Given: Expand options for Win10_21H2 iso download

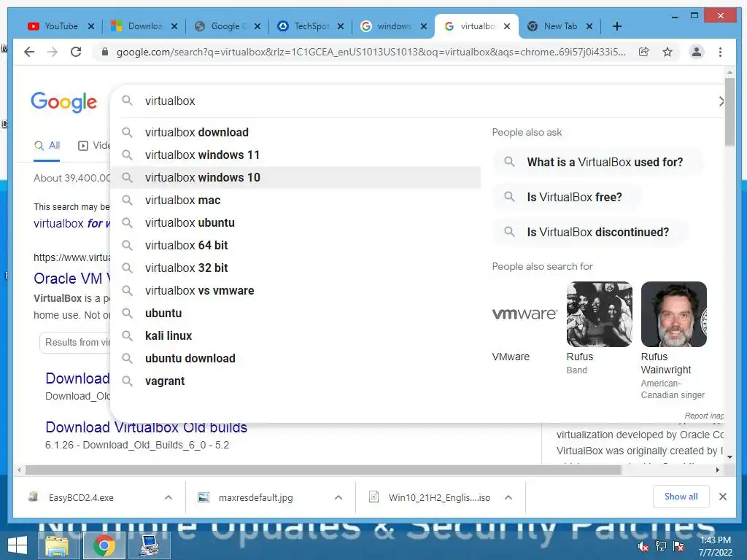Looking at the screenshot, I should click(508, 497).
